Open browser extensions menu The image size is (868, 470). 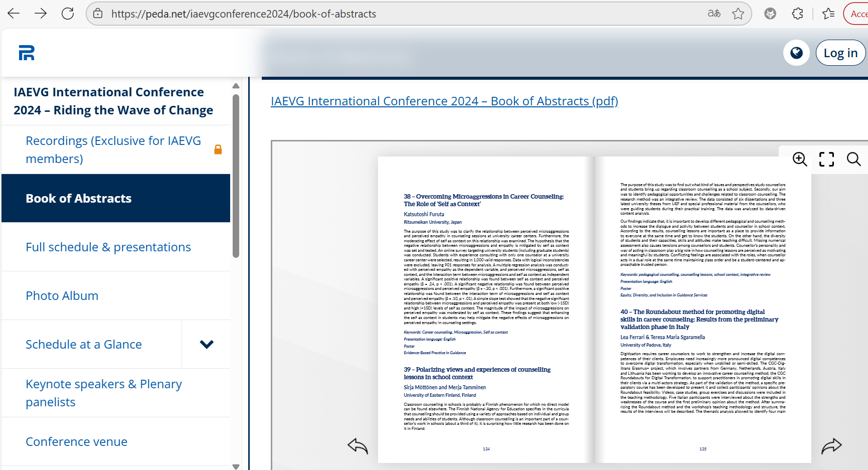coord(797,14)
